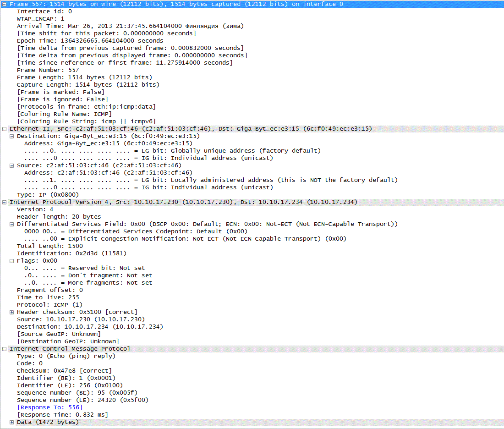Image resolution: width=504 pixels, height=429 pixels.
Task: Select the Address: Giga-Byt_ec:e3:15 row
Action: pyautogui.click(x=108, y=144)
